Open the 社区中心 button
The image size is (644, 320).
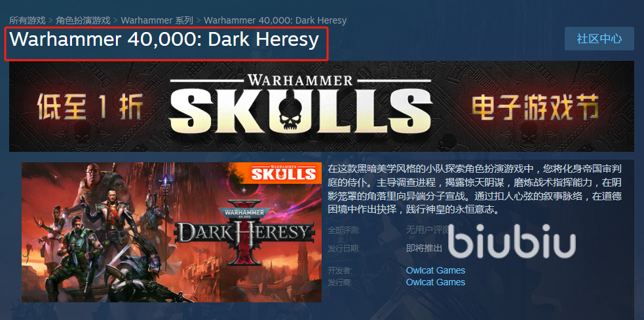(x=599, y=39)
